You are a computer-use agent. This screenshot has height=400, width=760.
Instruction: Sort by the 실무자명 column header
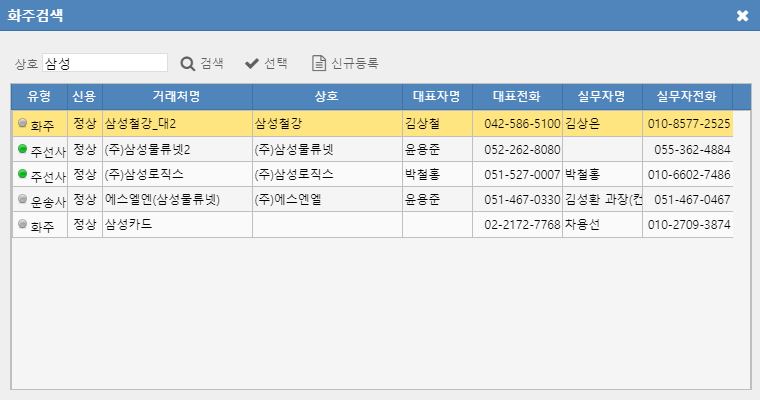pos(602,96)
